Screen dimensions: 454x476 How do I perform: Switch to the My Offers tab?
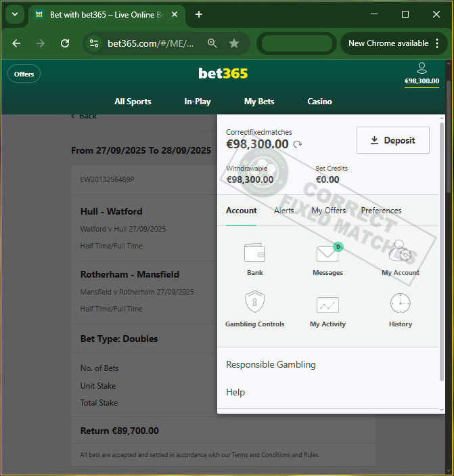pos(328,211)
